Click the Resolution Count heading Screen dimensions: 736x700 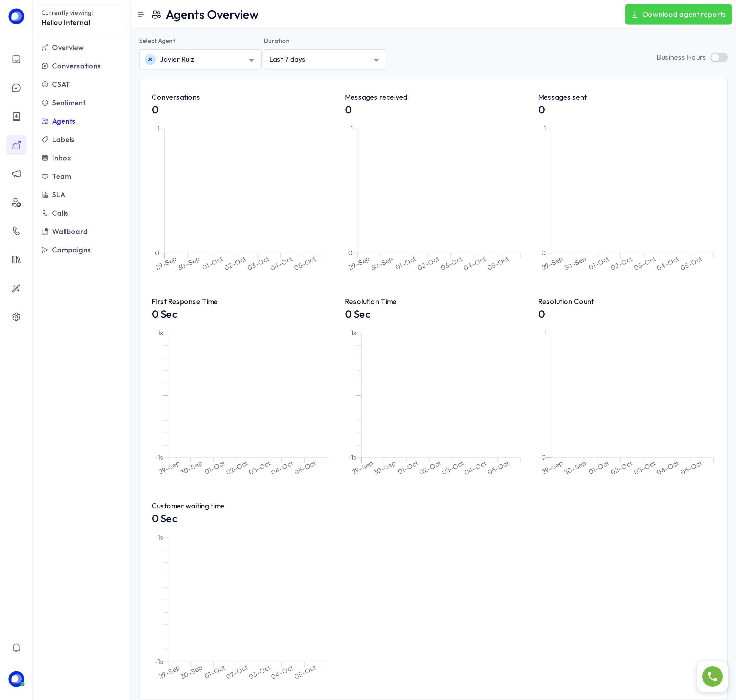(x=566, y=302)
